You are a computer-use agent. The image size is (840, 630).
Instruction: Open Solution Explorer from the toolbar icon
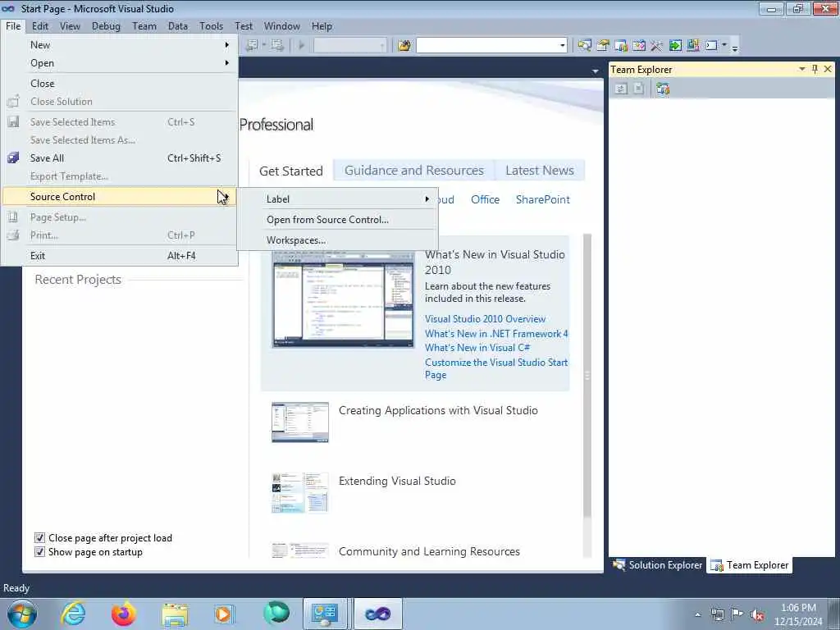coord(584,46)
